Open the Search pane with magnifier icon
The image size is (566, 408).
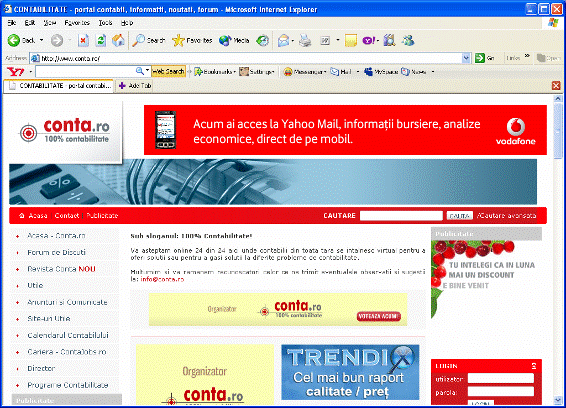(138, 40)
